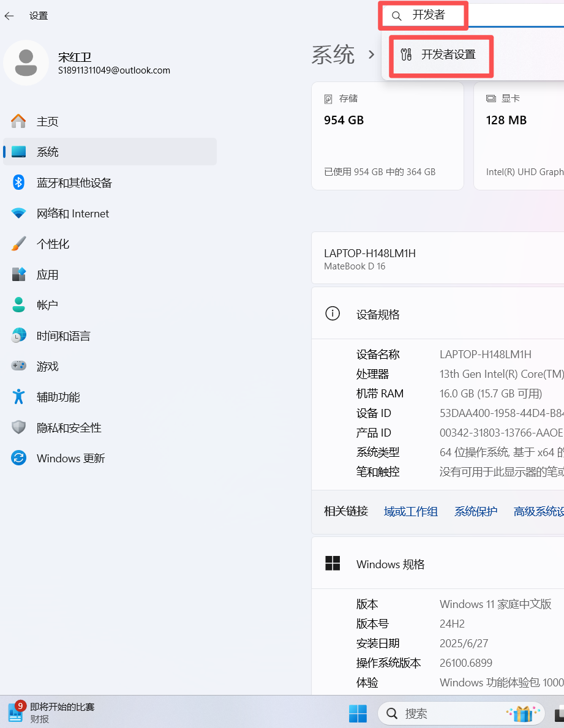564x728 pixels.
Task: Click the back arrow in Settings
Action: point(9,16)
